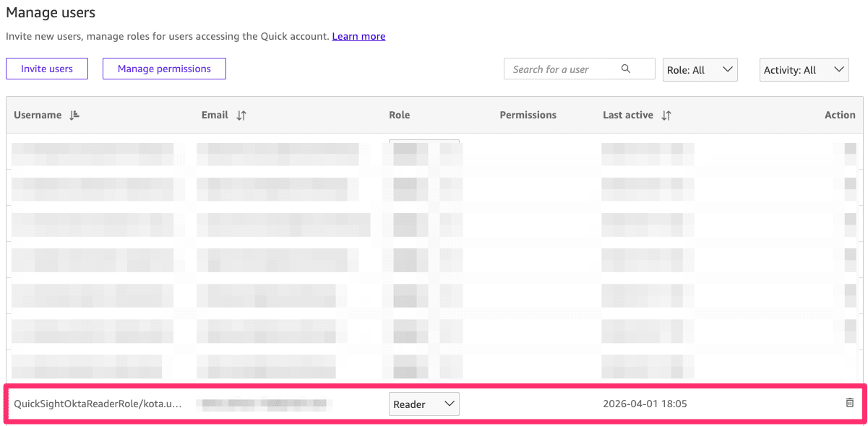Viewport: 868px width, 426px height.
Task: Open the Reader role dropdown in highlighted row
Action: [424, 404]
